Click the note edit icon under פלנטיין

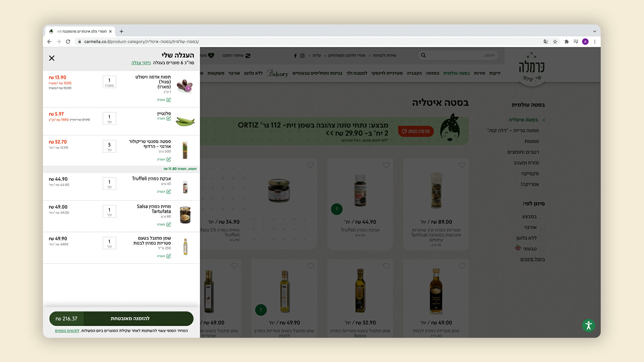[168, 119]
